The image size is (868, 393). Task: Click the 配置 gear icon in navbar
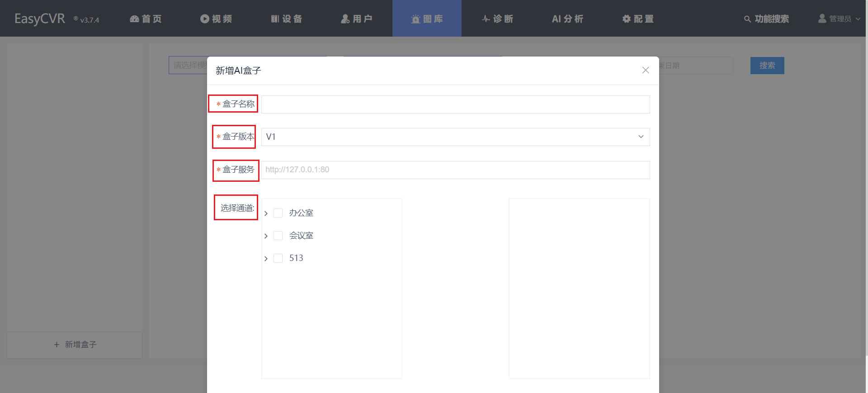click(x=627, y=19)
